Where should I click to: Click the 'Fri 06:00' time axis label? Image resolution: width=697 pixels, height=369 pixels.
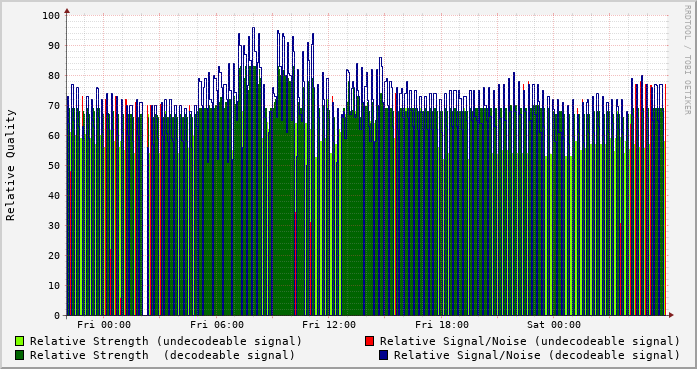coord(217,325)
